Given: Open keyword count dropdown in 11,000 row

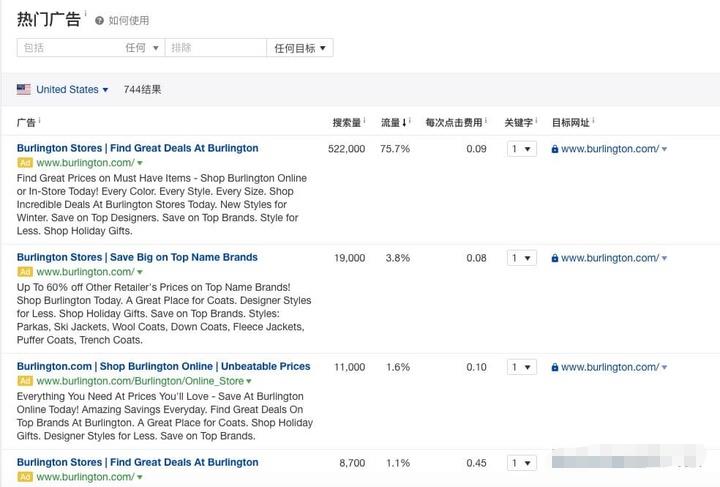Looking at the screenshot, I should tap(522, 367).
